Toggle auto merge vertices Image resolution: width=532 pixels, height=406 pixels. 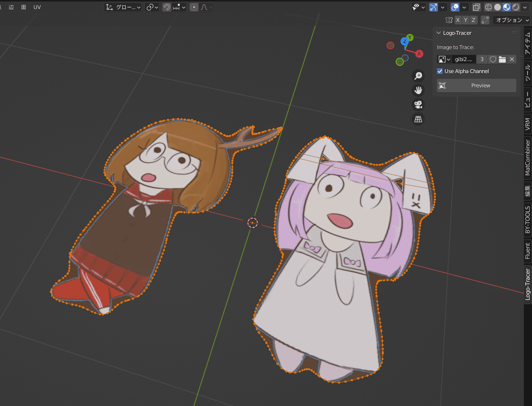click(x=485, y=20)
